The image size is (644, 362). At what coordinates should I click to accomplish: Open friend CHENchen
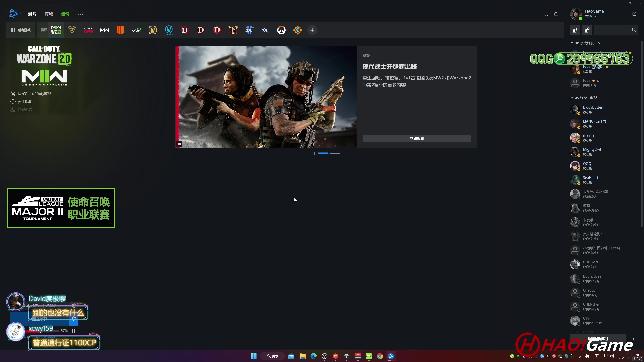pos(604,307)
